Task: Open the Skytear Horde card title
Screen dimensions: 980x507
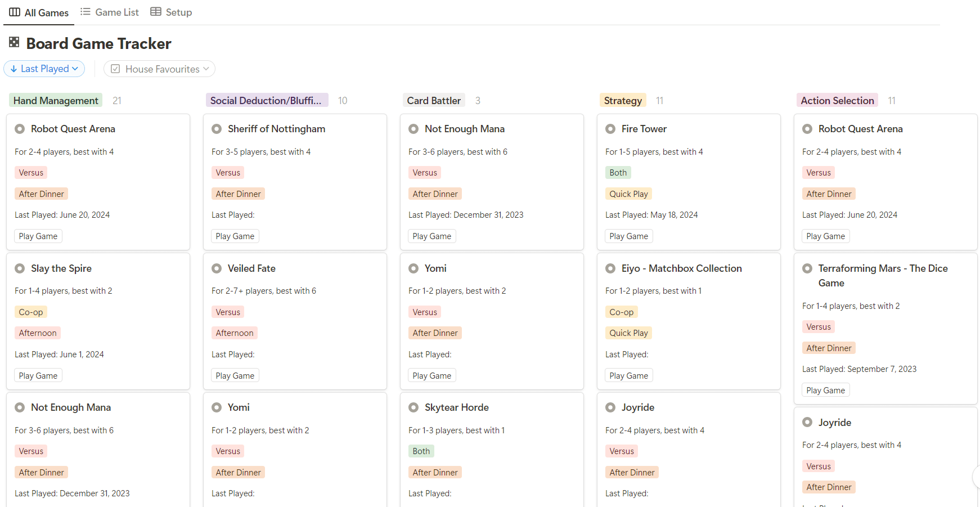Action: 457,407
